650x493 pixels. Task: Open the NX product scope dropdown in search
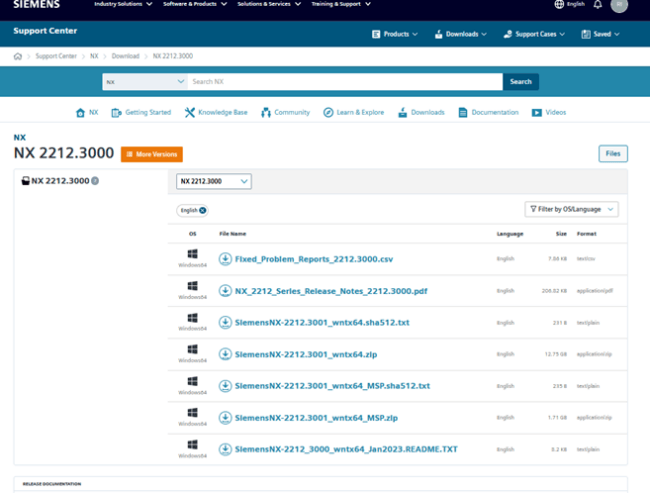coord(145,82)
